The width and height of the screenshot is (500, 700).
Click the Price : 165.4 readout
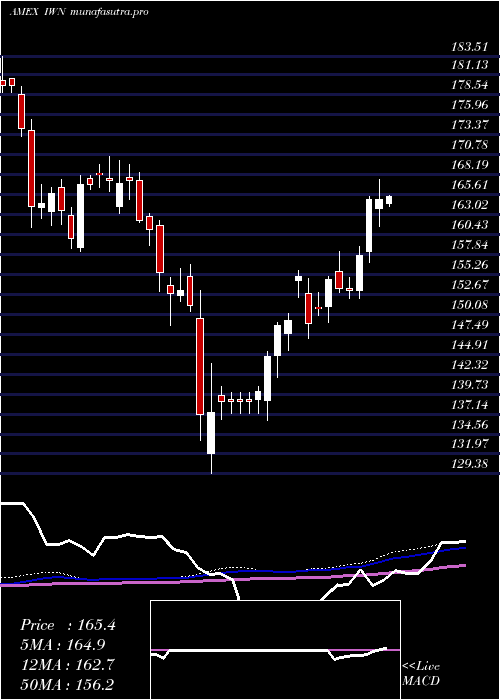tap(68, 625)
